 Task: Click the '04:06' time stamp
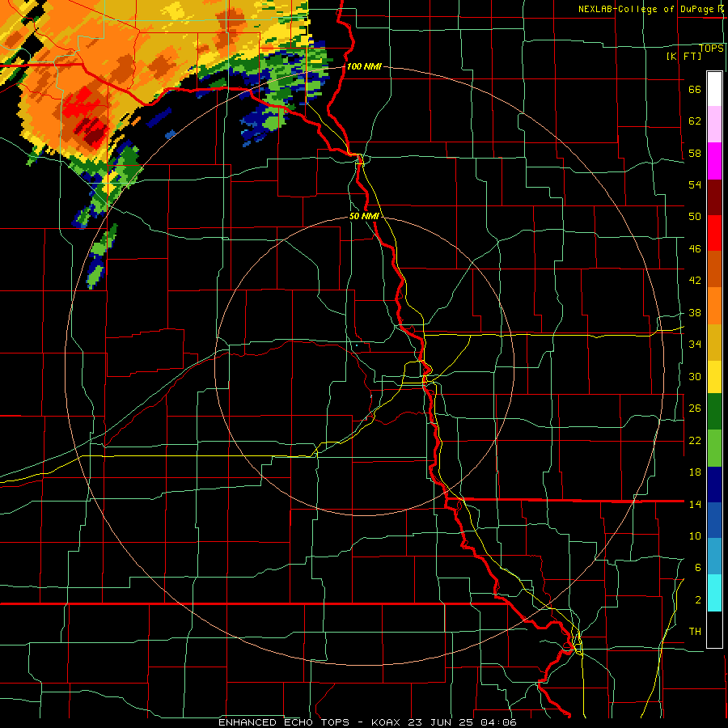pyautogui.click(x=498, y=722)
